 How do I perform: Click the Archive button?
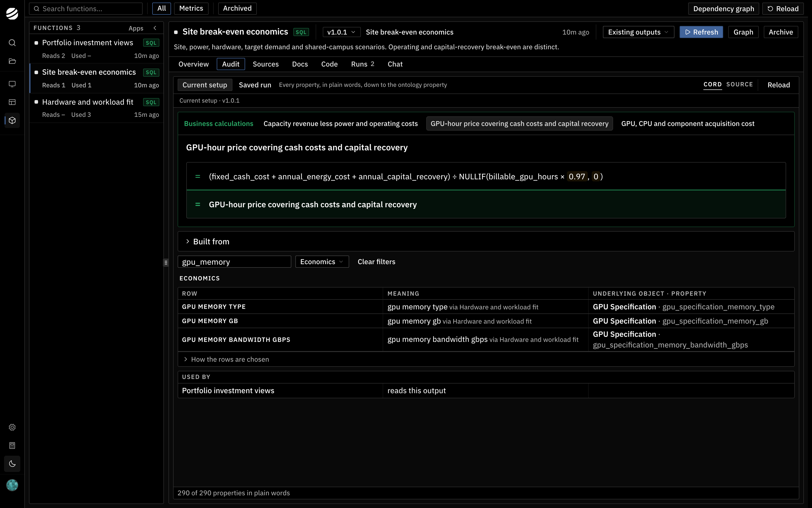(781, 32)
